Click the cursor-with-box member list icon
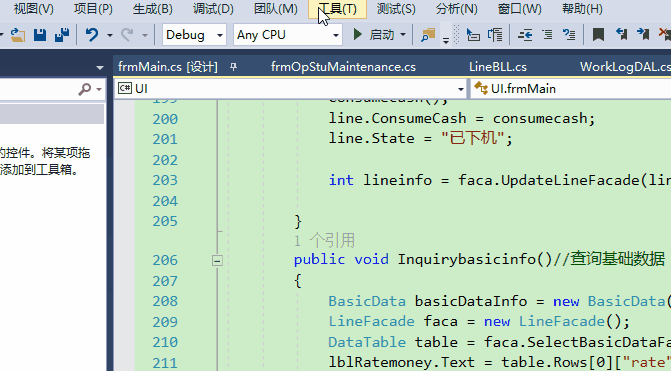The height and width of the screenshot is (371, 671). tap(473, 35)
